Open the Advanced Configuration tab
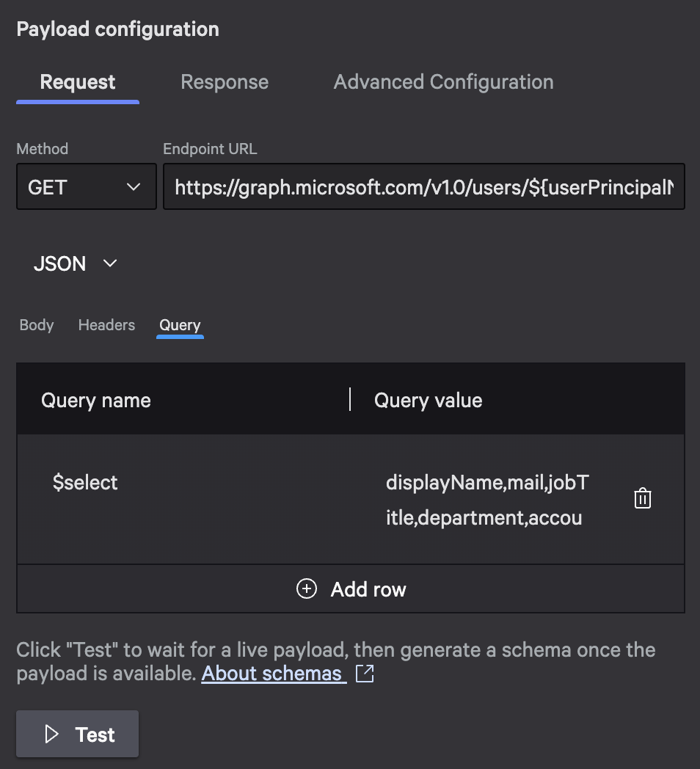 443,81
